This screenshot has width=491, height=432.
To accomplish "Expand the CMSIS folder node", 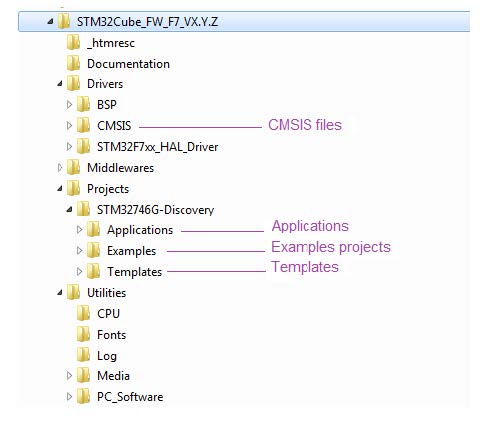I will tap(69, 126).
